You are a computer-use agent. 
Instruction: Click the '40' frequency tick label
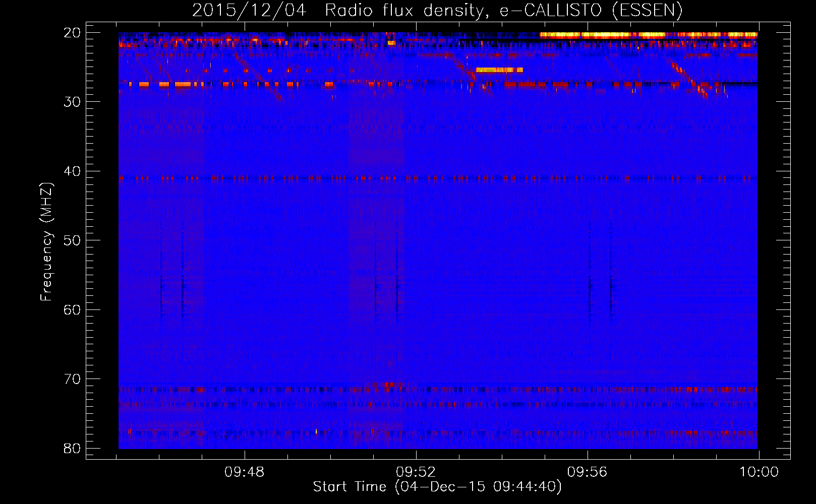coord(72,171)
